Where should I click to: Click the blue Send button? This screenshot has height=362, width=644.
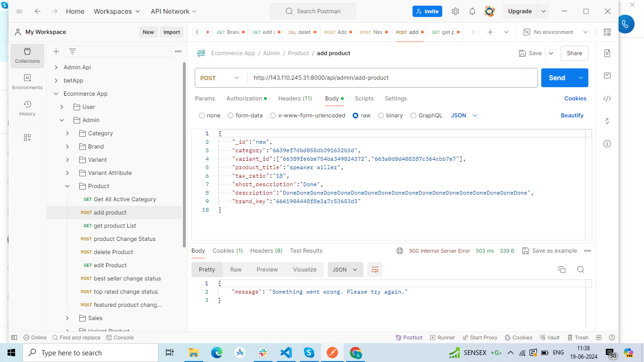[556, 78]
